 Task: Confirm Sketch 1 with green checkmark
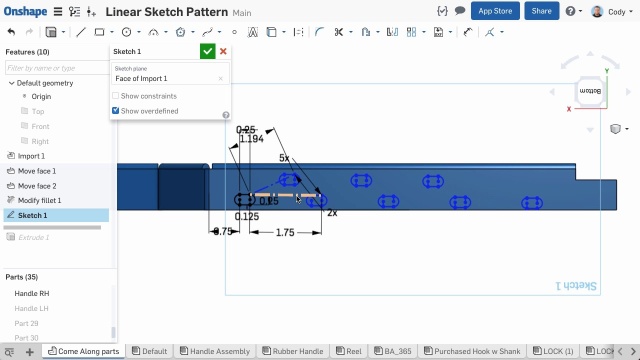[207, 51]
